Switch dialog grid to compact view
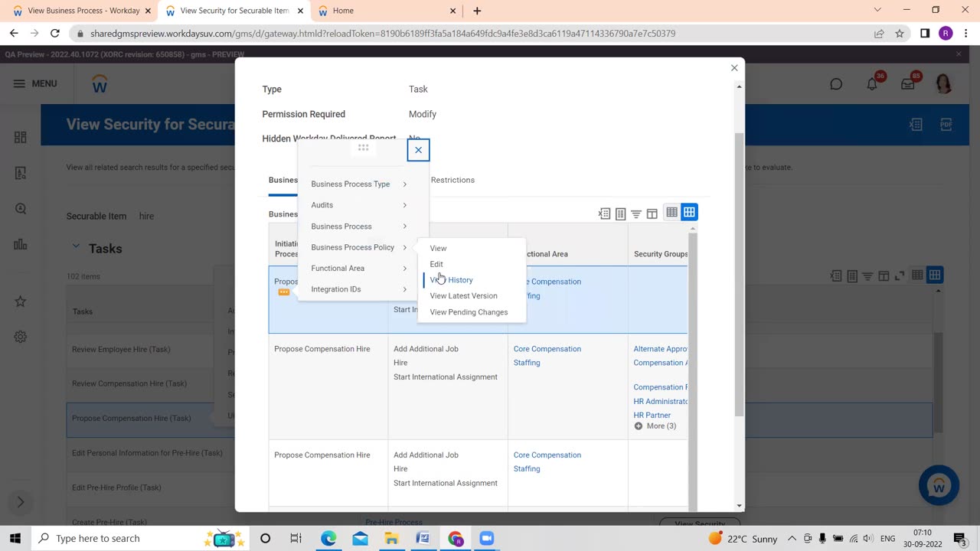Viewport: 980px width, 551px height. (x=671, y=213)
